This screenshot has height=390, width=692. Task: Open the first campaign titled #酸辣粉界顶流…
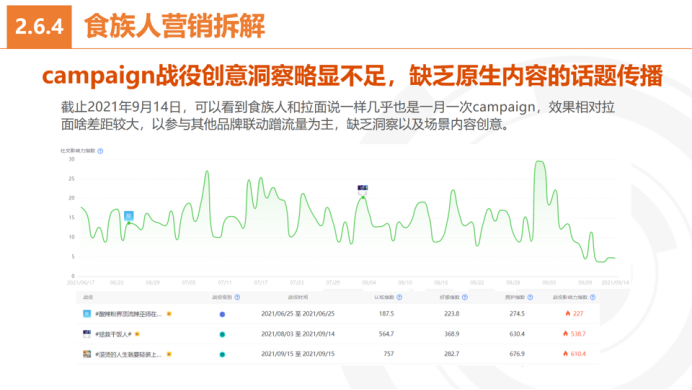[x=128, y=314]
